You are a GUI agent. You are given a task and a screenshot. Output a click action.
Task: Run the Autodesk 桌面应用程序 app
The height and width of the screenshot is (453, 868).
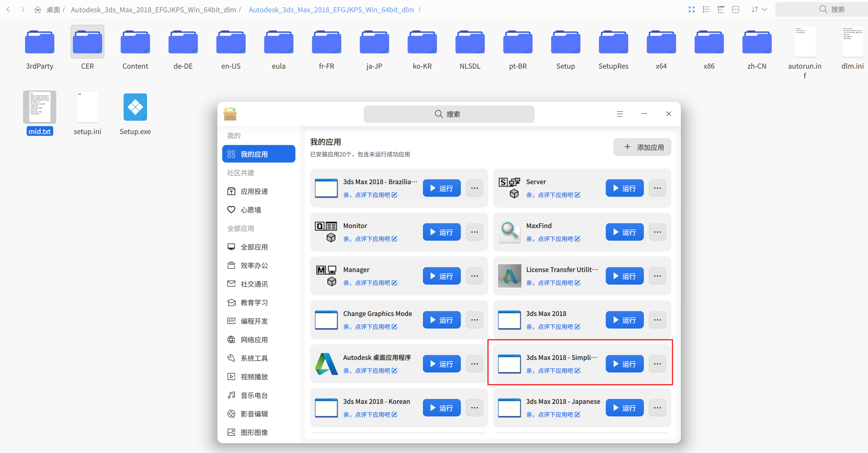coord(441,364)
